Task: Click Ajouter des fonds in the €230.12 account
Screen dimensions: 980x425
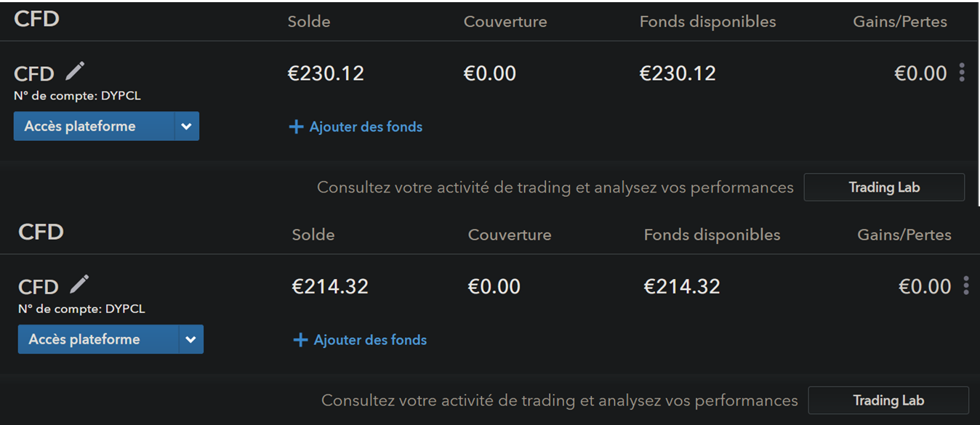Action: tap(356, 127)
